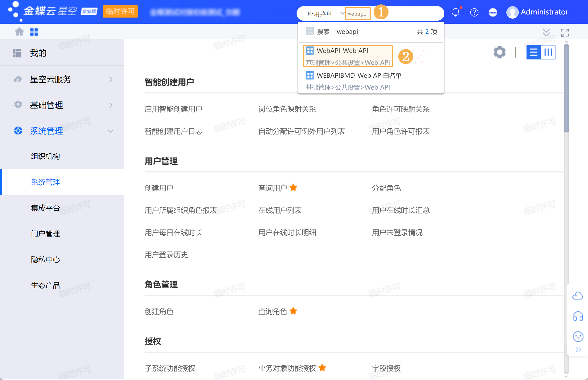
Task: Switch to column view layout
Action: 548,52
